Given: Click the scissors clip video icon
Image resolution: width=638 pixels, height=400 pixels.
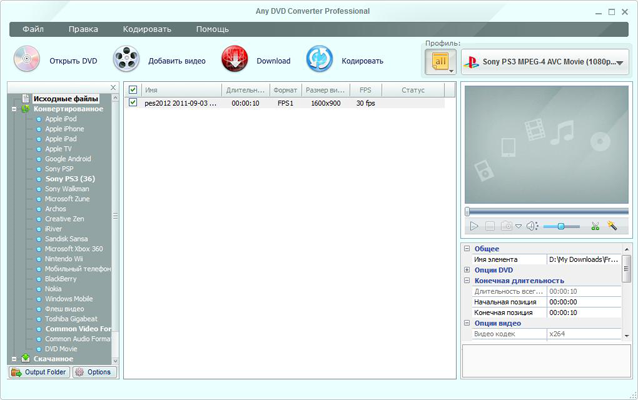Looking at the screenshot, I should tap(595, 226).
